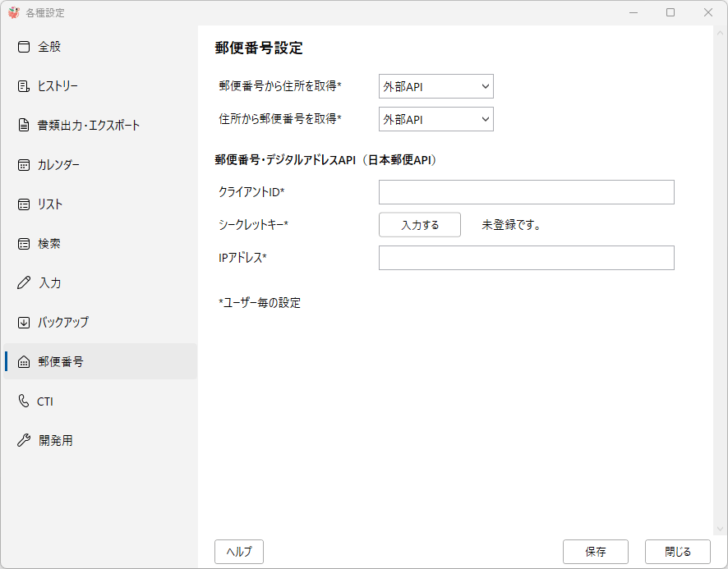Focus the クライアントID text field

527,192
